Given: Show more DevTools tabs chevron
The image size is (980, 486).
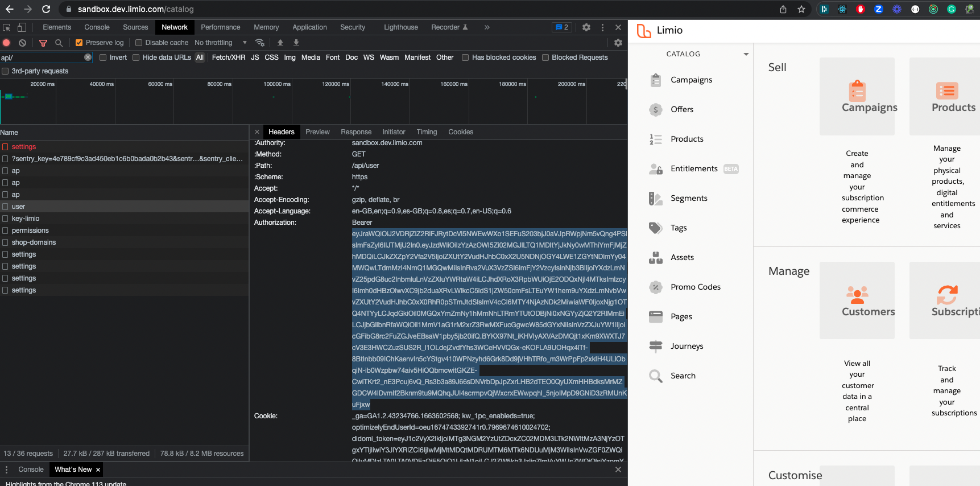Looking at the screenshot, I should click(487, 27).
